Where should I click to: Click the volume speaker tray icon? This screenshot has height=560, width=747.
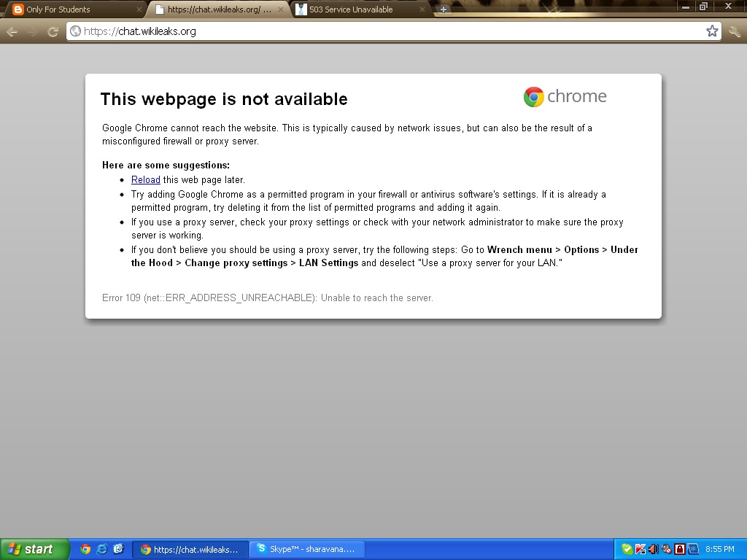click(653, 549)
